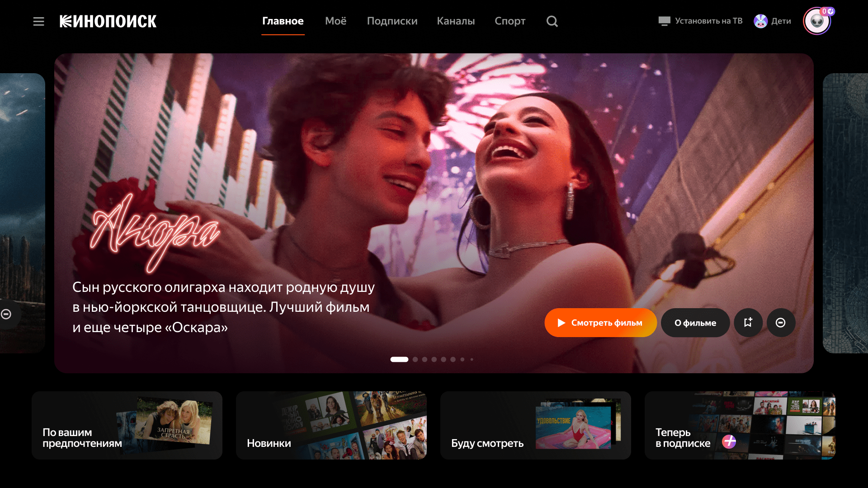The width and height of the screenshot is (868, 488).
Task: Open the Подписки tab
Action: (392, 21)
